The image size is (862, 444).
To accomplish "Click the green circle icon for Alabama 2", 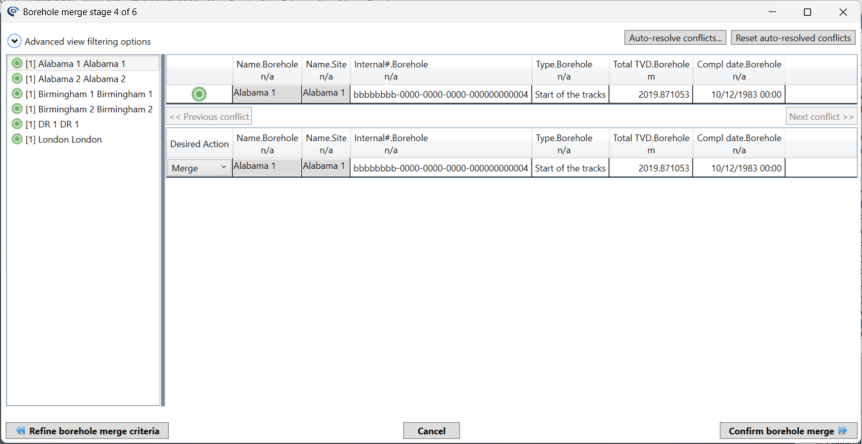I will click(x=17, y=79).
